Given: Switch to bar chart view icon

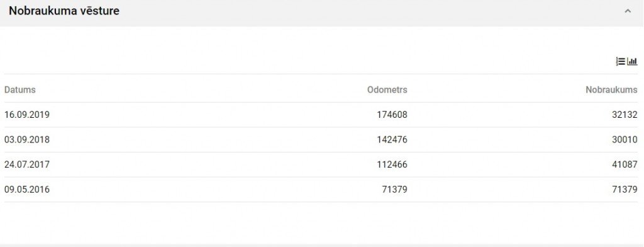Looking at the screenshot, I should [x=633, y=62].
